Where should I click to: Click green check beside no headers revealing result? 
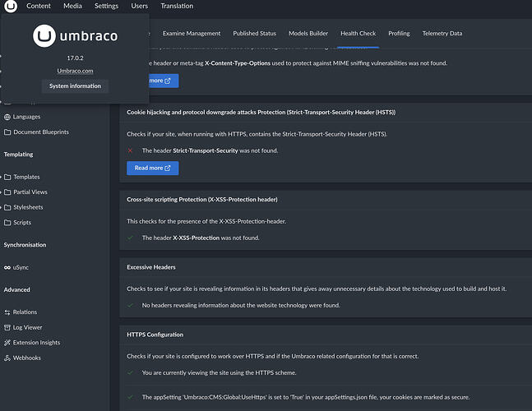tap(130, 305)
